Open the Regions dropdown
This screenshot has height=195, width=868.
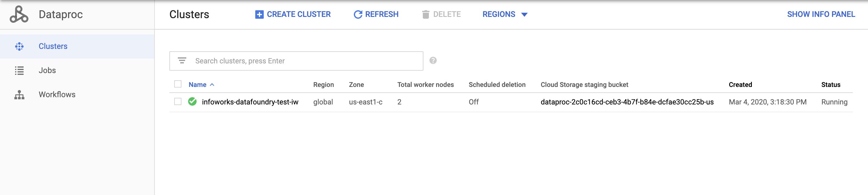point(505,14)
